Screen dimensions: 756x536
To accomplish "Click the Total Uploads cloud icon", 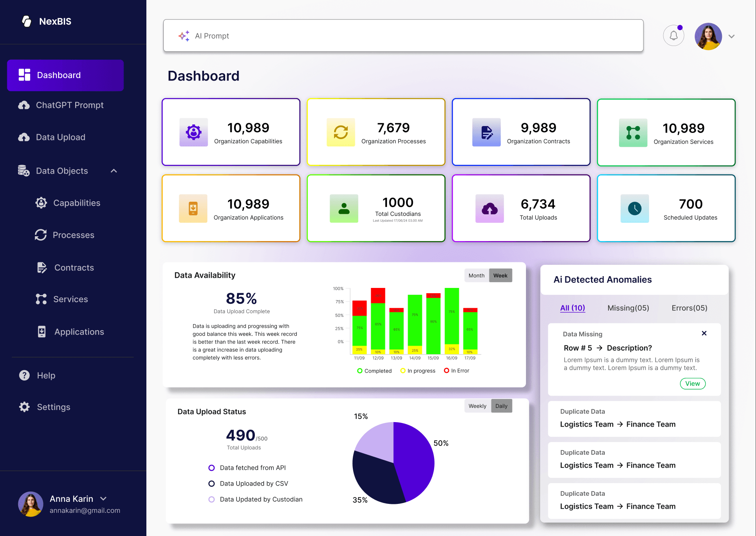I will coord(490,208).
